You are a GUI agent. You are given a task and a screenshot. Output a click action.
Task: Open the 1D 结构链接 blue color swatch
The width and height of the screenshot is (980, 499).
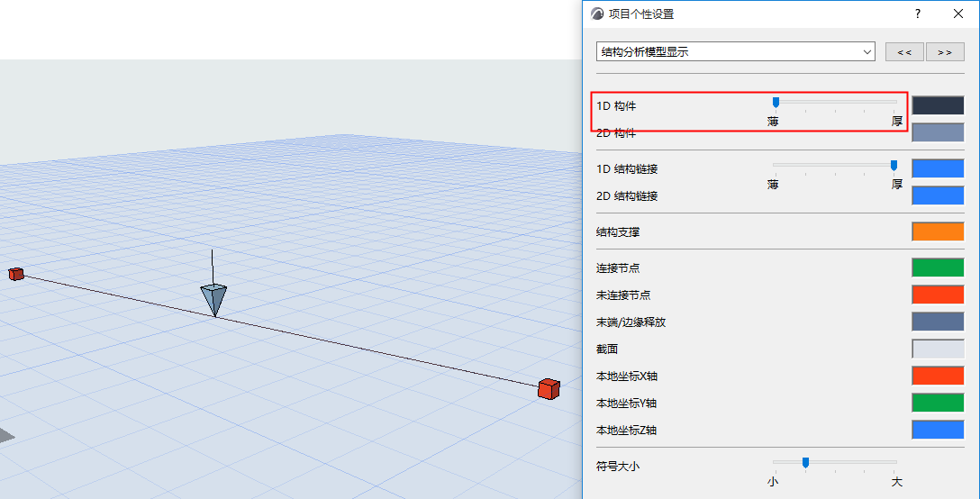coord(938,168)
